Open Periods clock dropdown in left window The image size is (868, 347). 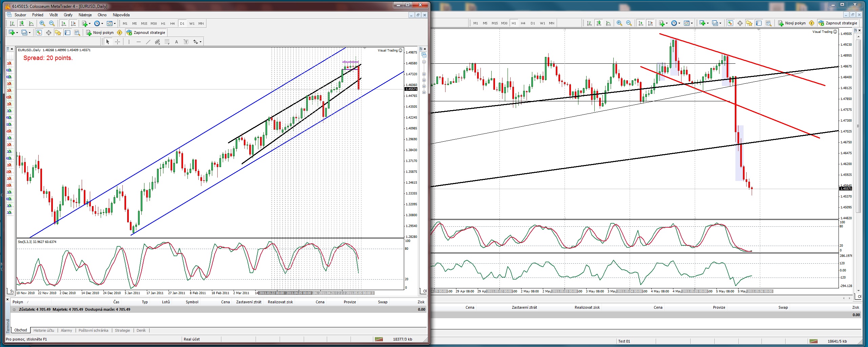(98, 23)
